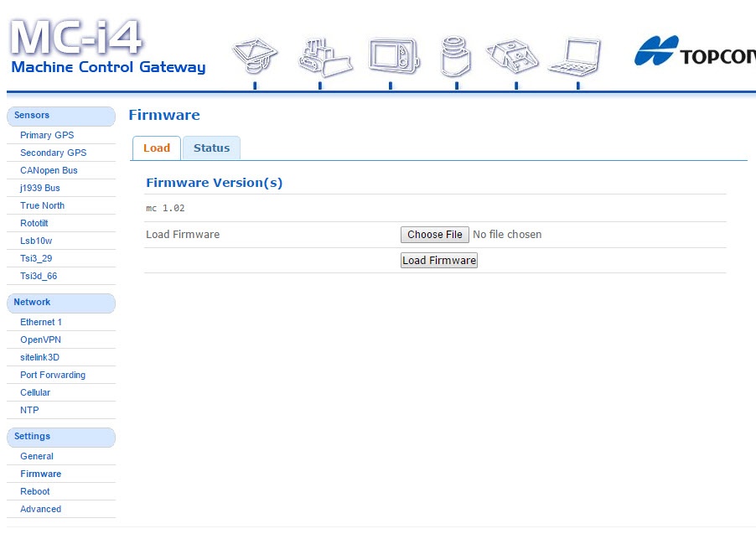The image size is (756, 534).
Task: Open Lsb10w sensor page
Action: 36,241
